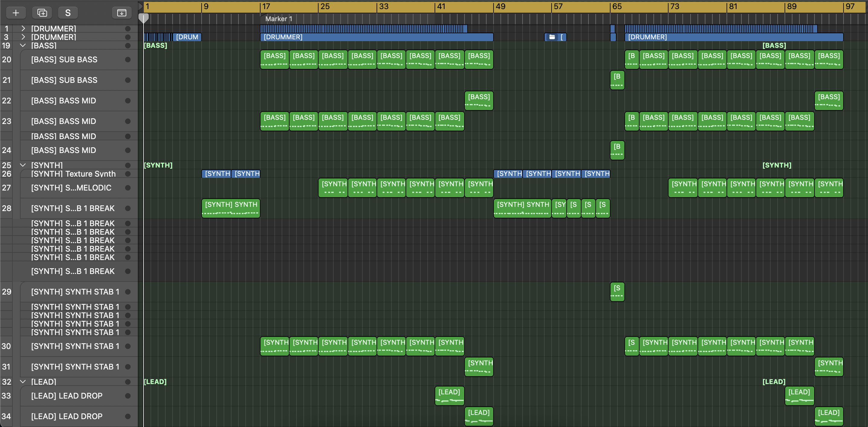Select the [LEAD] region in track 33 at bar 41
Screen dimensions: 868x427
[449, 396]
